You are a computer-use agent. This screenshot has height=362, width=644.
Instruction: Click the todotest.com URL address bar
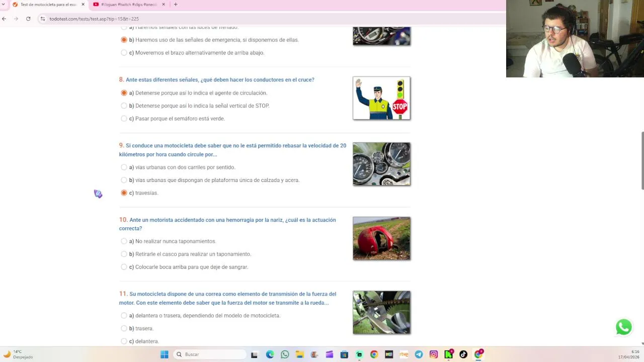pyautogui.click(x=94, y=19)
